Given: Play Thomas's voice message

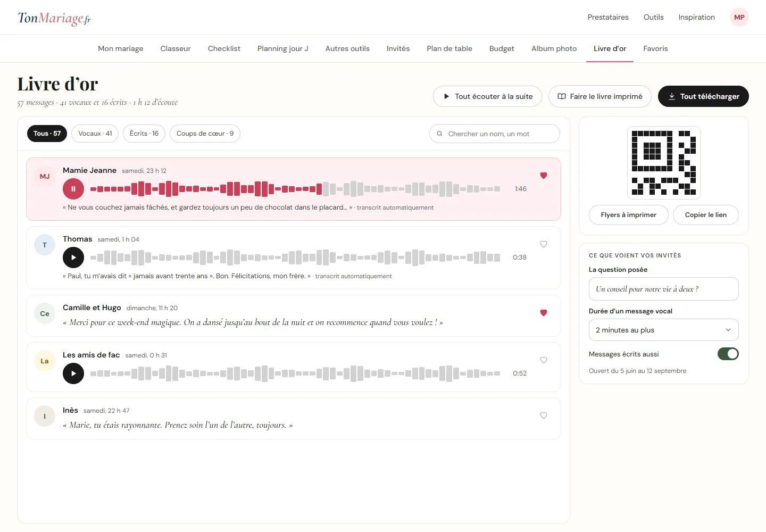Looking at the screenshot, I should [73, 257].
